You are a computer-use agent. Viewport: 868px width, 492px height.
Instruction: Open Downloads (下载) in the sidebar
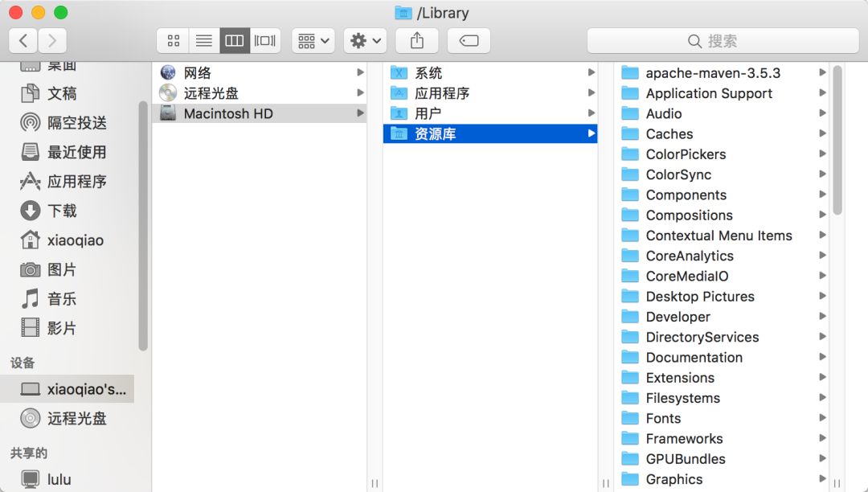click(x=62, y=211)
